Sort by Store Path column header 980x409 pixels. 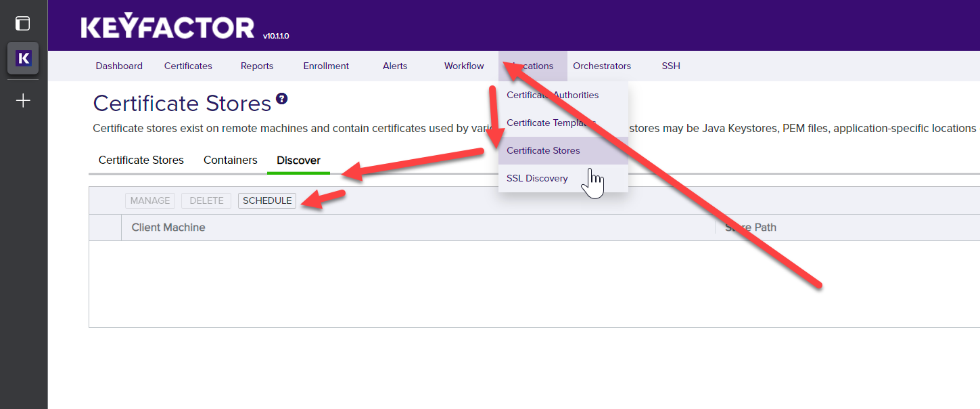(751, 228)
